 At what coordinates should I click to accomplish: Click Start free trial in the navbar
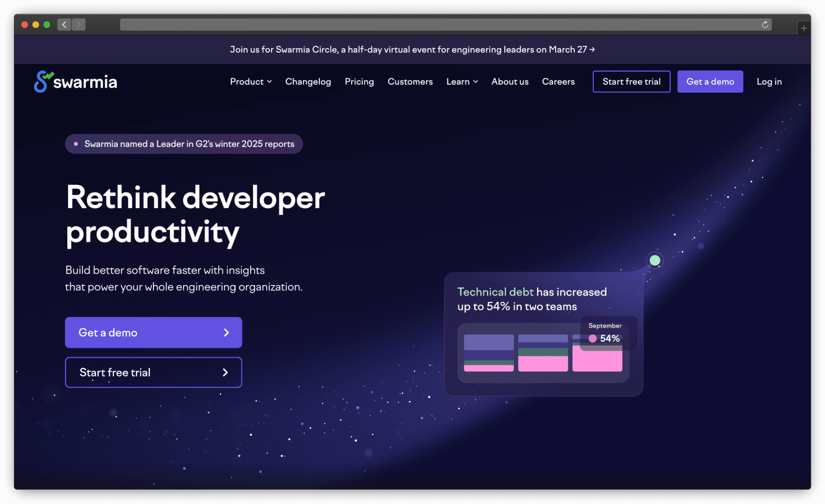pos(631,82)
